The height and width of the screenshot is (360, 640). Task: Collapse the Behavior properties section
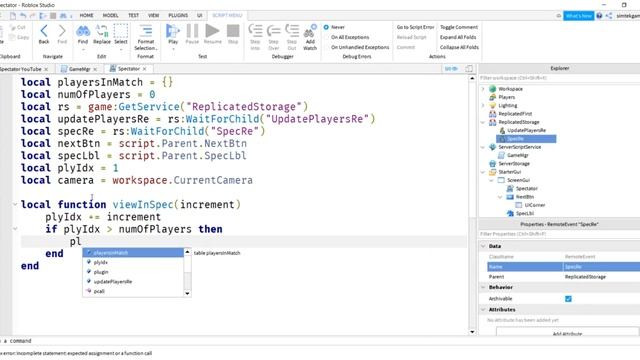pyautogui.click(x=483, y=287)
